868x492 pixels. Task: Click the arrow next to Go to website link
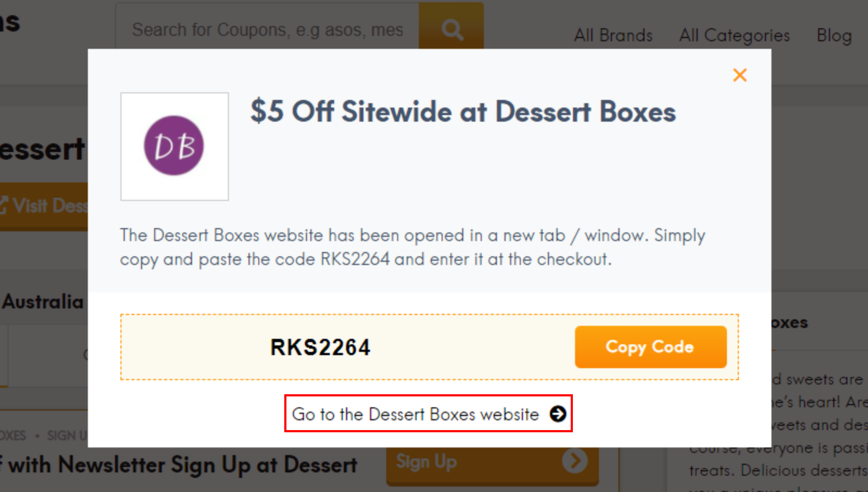(x=557, y=414)
